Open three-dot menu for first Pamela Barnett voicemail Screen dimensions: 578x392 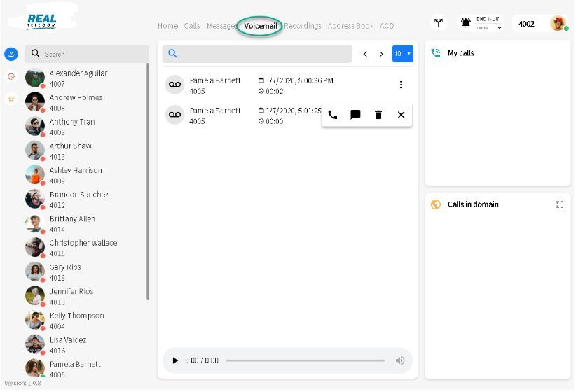[401, 85]
